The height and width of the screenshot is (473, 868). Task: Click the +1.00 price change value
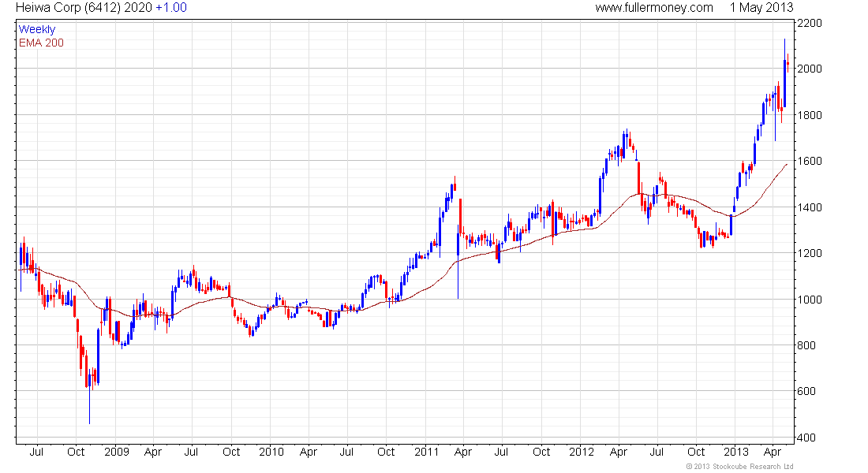(x=171, y=8)
